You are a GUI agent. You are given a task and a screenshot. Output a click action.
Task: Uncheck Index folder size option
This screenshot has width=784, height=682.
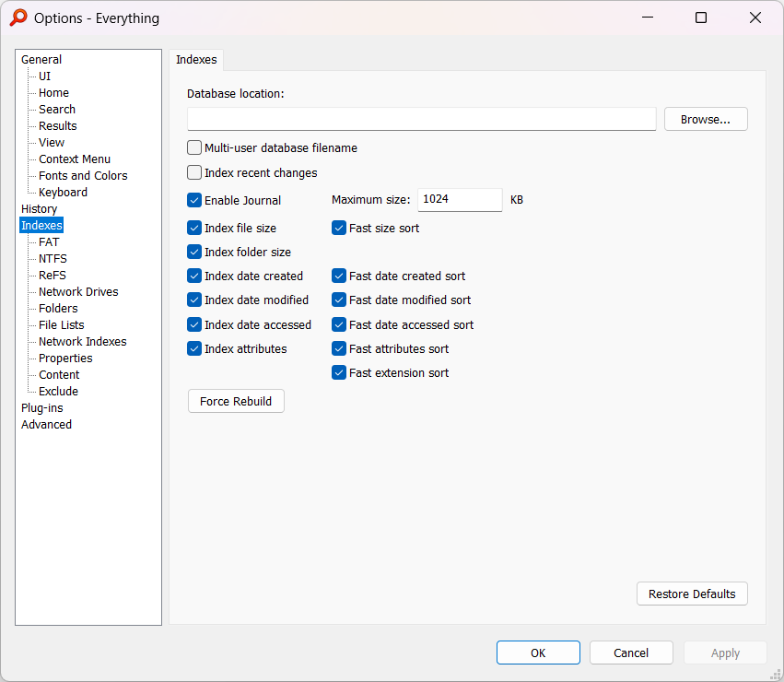click(194, 252)
